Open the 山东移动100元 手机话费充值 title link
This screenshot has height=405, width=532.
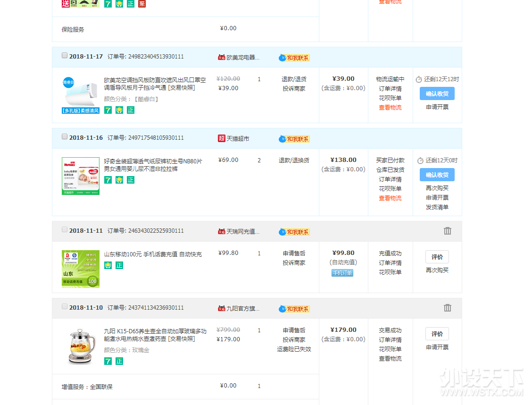[153, 254]
